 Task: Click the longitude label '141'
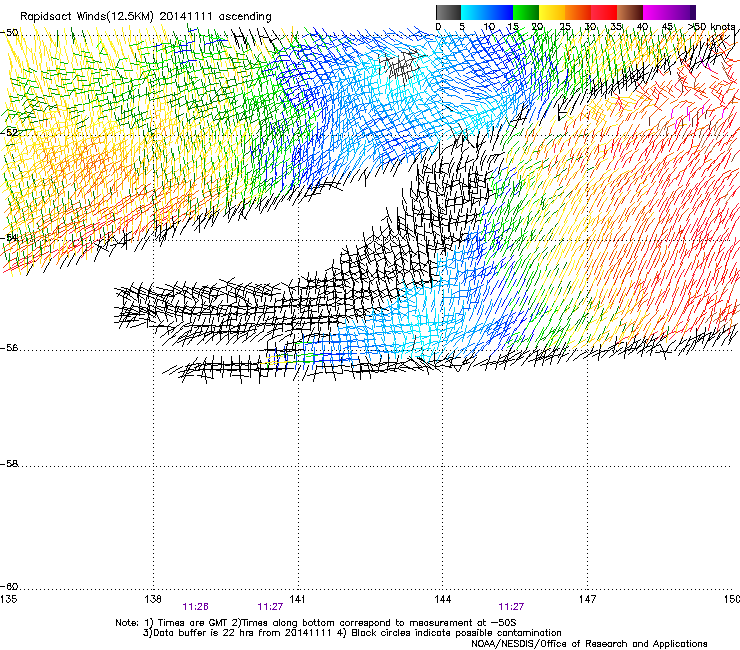click(297, 599)
